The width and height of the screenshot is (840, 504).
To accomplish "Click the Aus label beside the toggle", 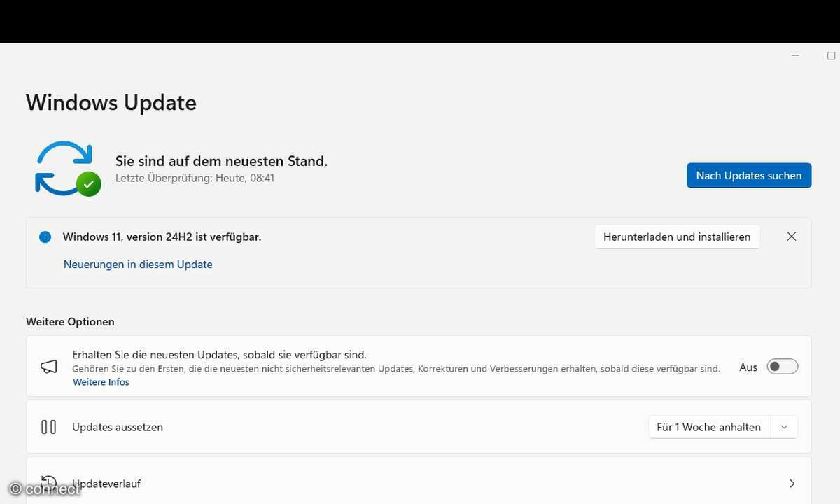I will point(748,367).
